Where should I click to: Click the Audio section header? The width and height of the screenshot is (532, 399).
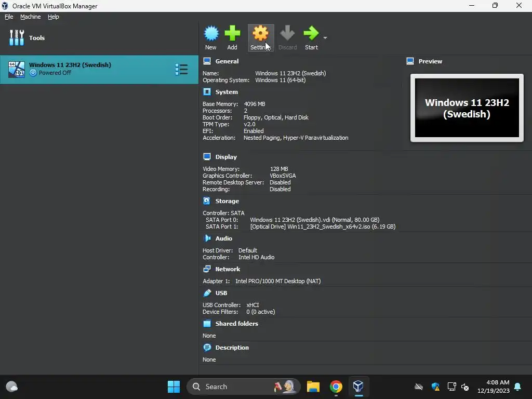(x=224, y=238)
